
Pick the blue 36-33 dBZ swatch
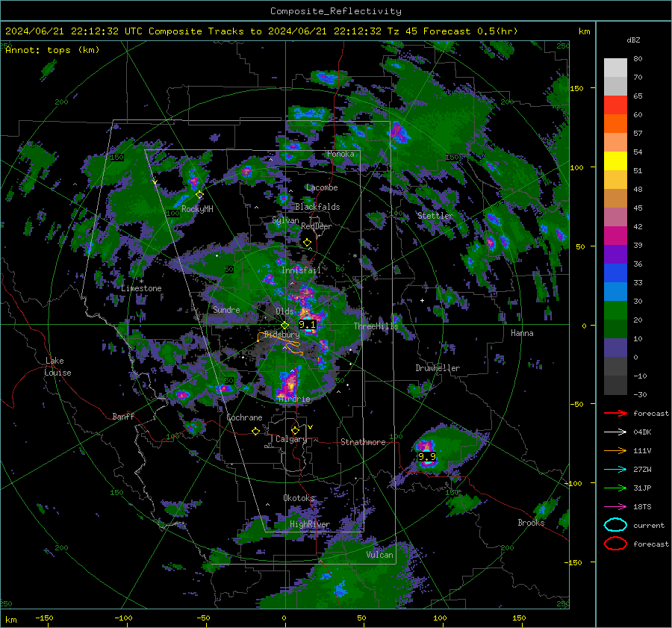click(615, 273)
